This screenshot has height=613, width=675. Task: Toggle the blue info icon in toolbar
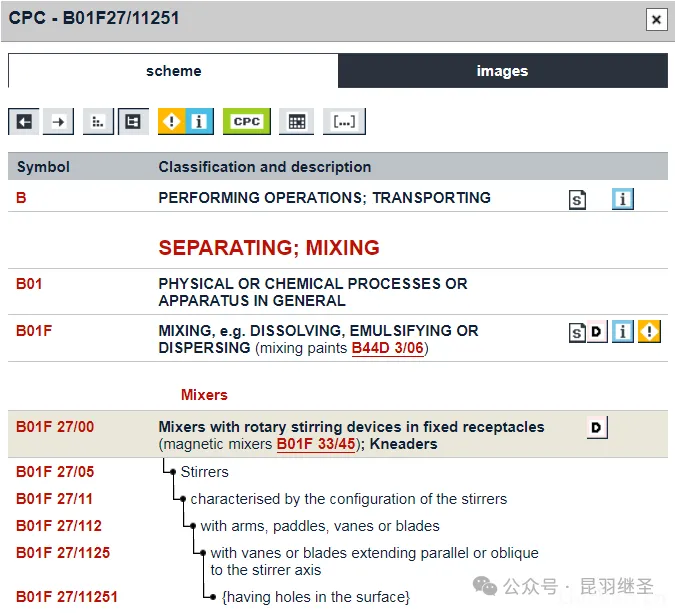[x=199, y=122]
